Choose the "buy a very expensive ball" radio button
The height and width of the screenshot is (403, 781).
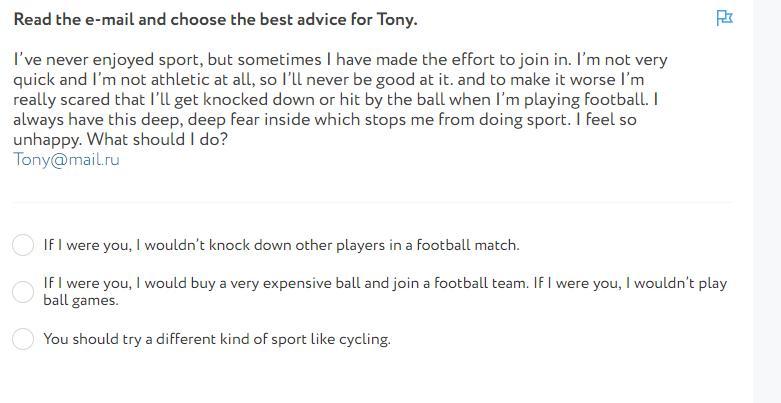tap(23, 291)
